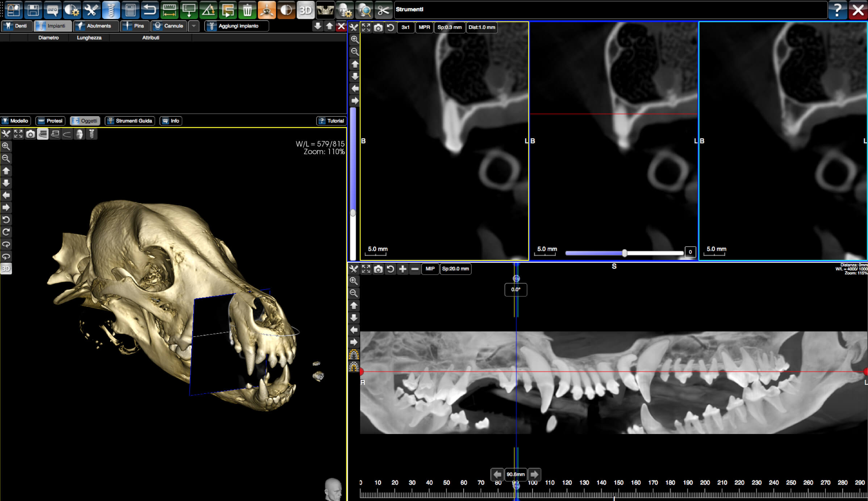Screen dimensions: 868x501
Task: Open the Sp:0.3 mm spacing selector
Action: (450, 28)
